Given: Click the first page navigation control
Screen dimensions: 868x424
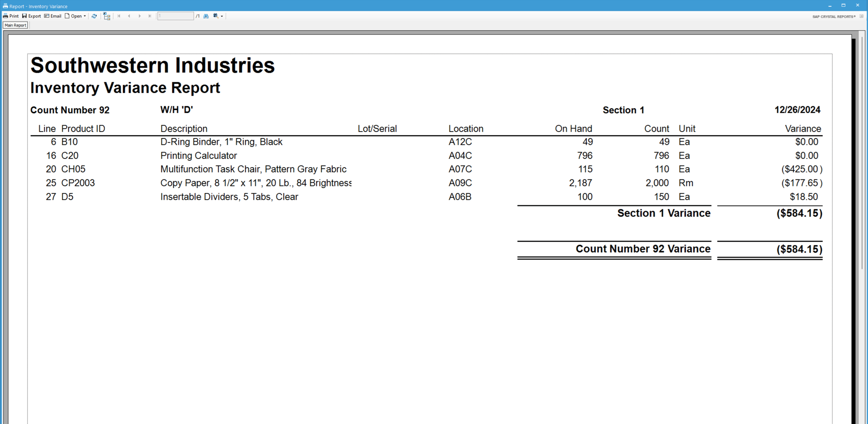Looking at the screenshot, I should point(119,16).
